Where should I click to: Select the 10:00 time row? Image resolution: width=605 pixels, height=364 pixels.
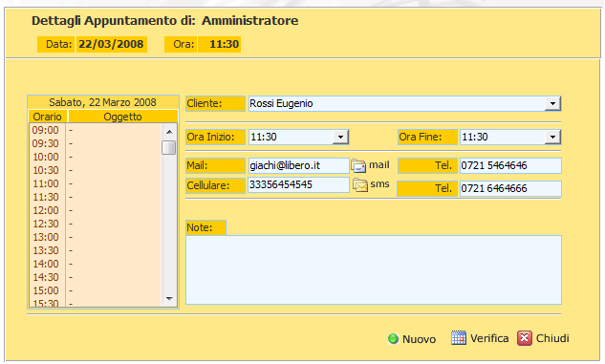[x=96, y=157]
